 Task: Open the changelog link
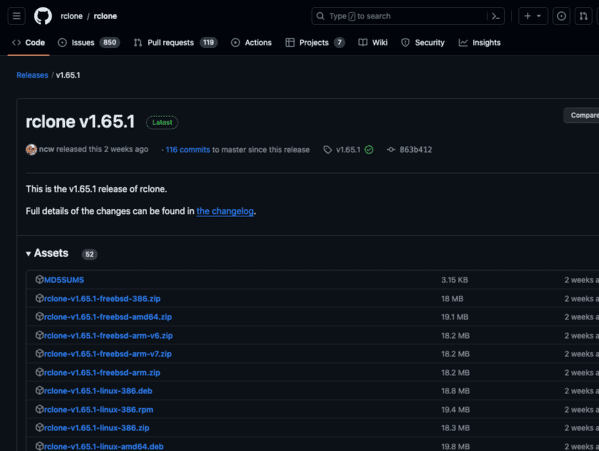pyautogui.click(x=225, y=211)
